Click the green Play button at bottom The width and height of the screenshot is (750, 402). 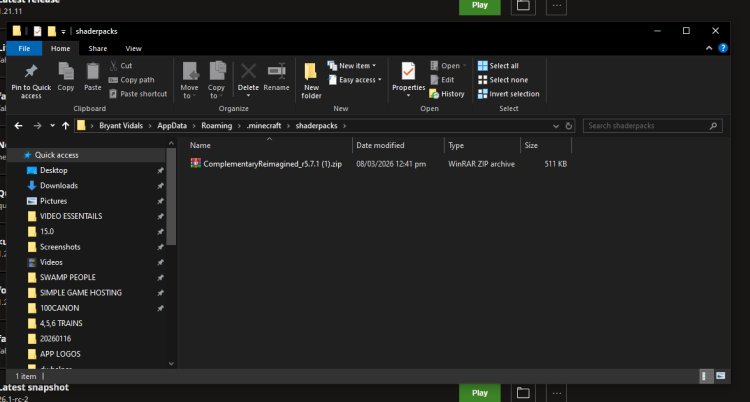tap(479, 393)
